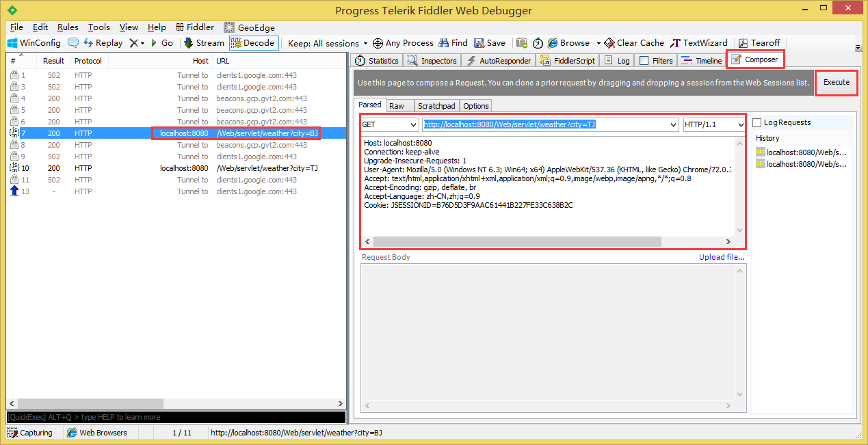Click the JSON icon of session 10

pos(14,168)
